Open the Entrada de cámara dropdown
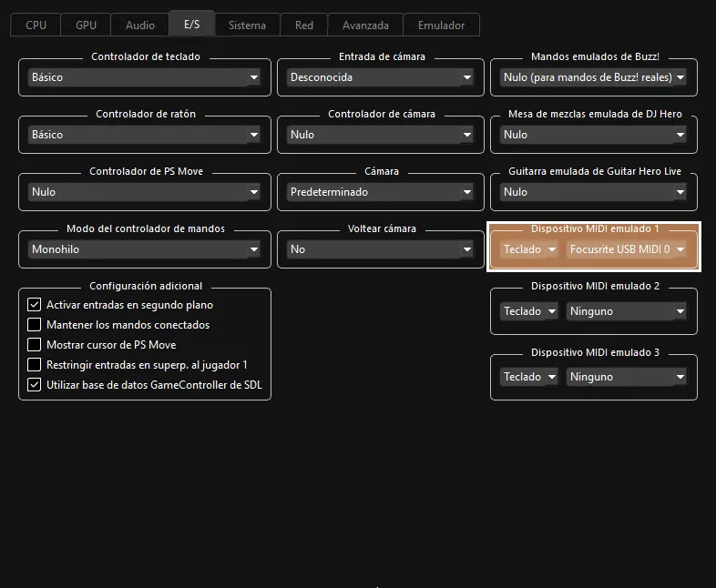Screen dimensions: 716x588 (381, 77)
